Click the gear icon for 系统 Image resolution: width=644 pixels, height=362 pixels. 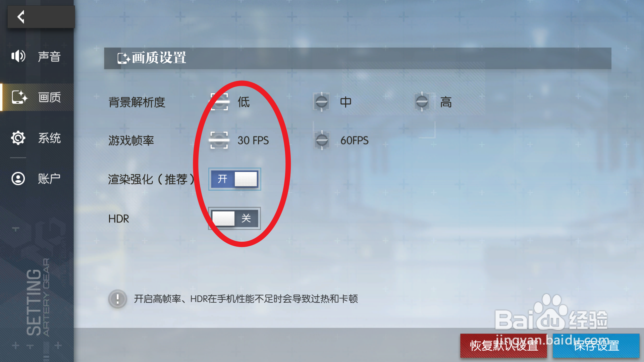tap(18, 138)
